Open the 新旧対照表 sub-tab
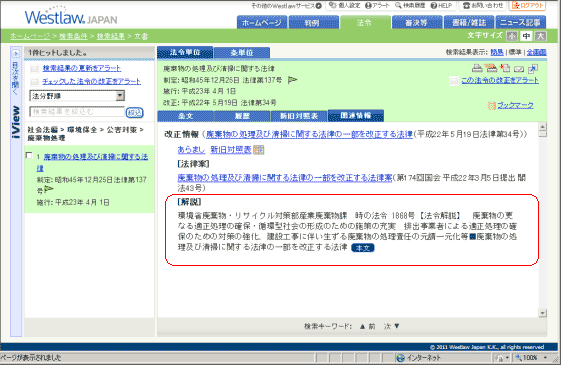 tap(299, 116)
